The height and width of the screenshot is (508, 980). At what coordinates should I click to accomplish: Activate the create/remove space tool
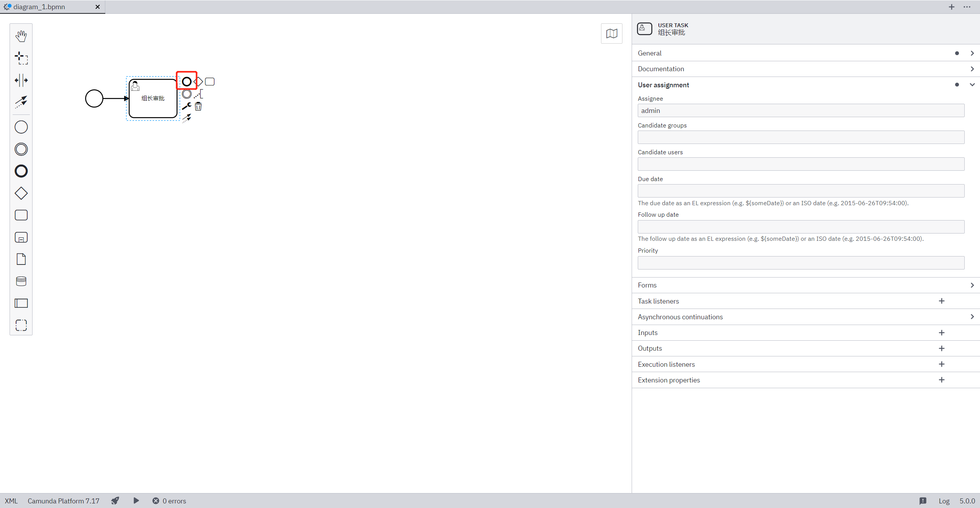(21, 80)
